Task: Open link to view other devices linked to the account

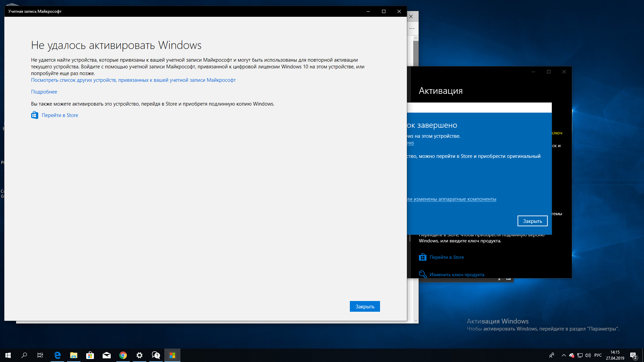Action: [x=133, y=80]
